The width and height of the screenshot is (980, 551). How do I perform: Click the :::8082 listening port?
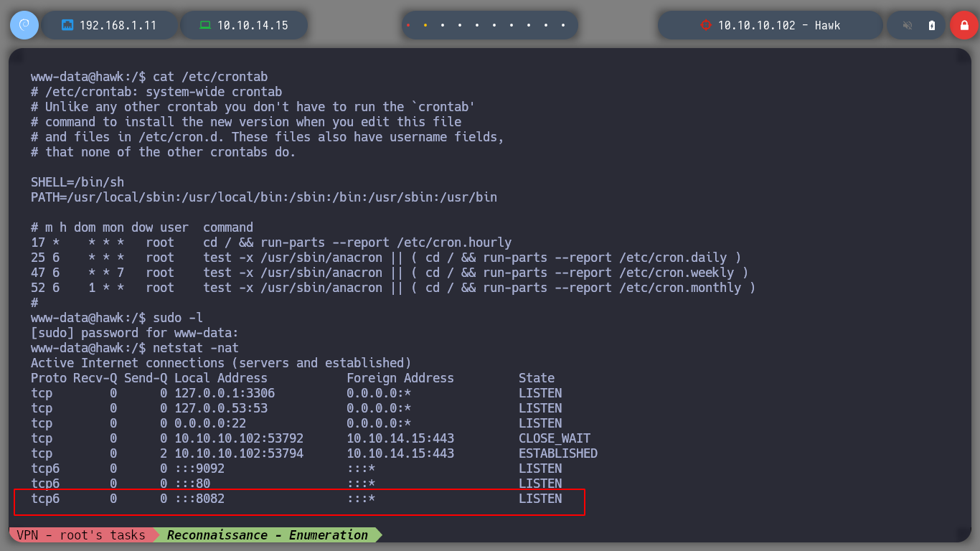199,499
